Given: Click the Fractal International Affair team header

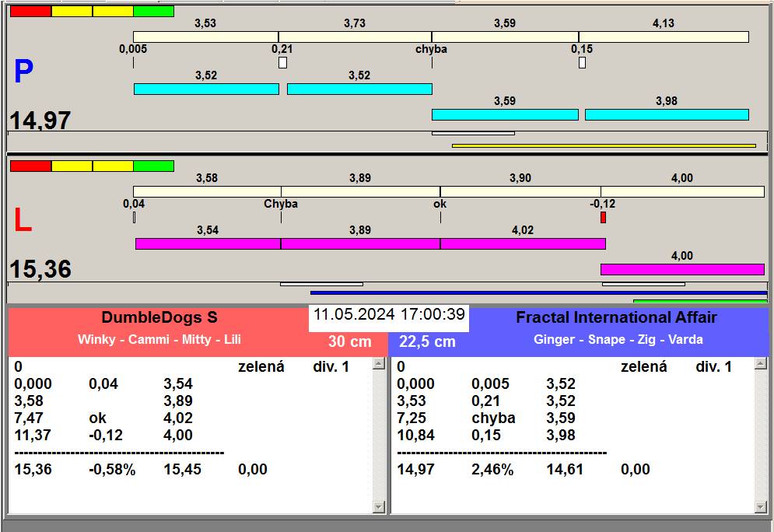Looking at the screenshot, I should (x=616, y=317).
